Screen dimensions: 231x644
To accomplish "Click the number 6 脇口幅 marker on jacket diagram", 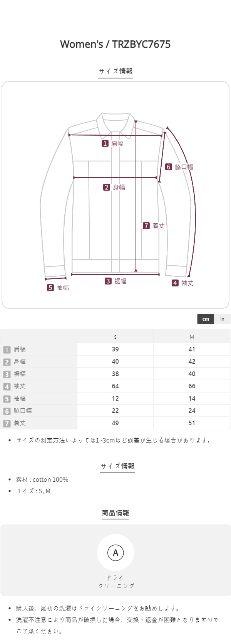I will coord(169,167).
